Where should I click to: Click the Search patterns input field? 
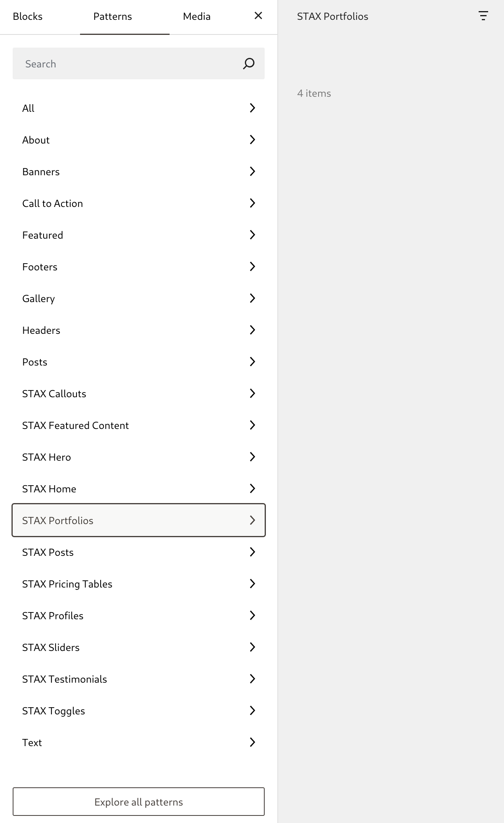131,63
